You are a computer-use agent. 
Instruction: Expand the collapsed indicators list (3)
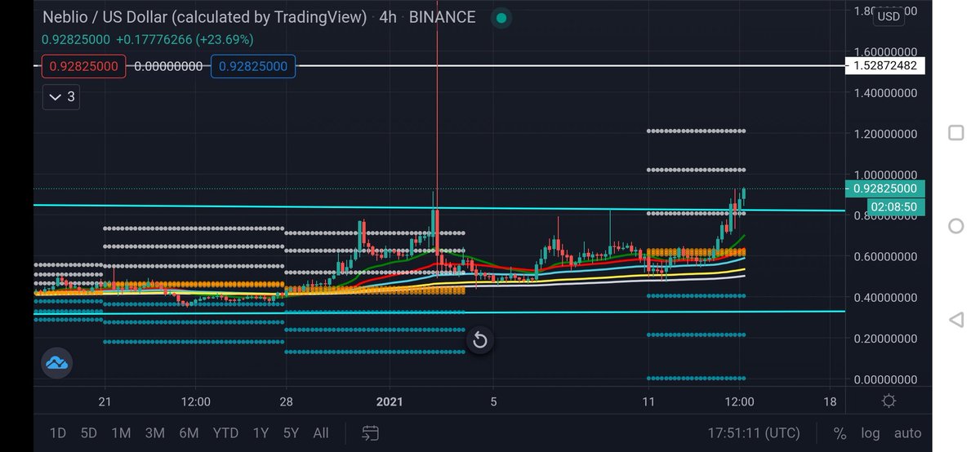(62, 97)
